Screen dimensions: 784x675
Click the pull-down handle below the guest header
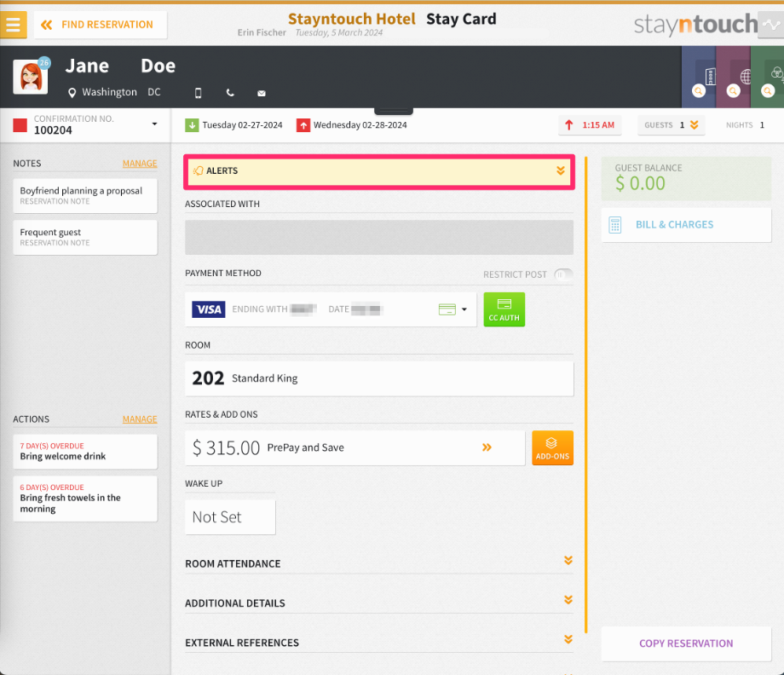[394, 111]
